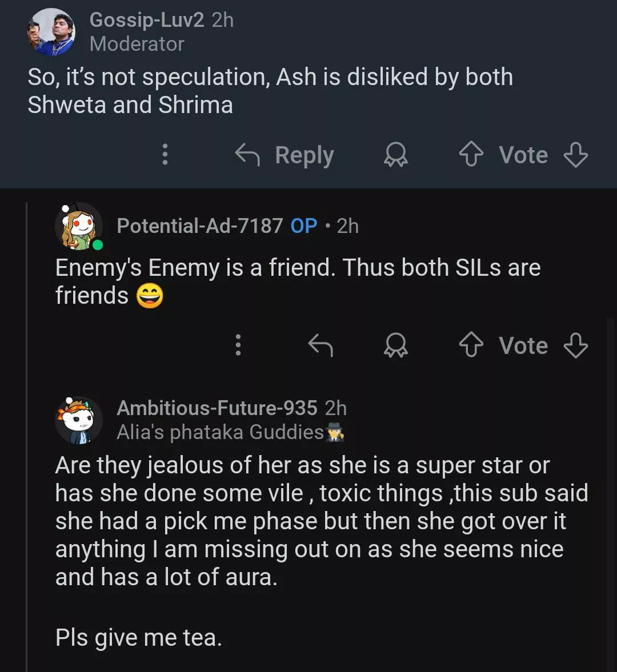Upvote the "Enemy's Enemy" comment

pyautogui.click(x=471, y=345)
